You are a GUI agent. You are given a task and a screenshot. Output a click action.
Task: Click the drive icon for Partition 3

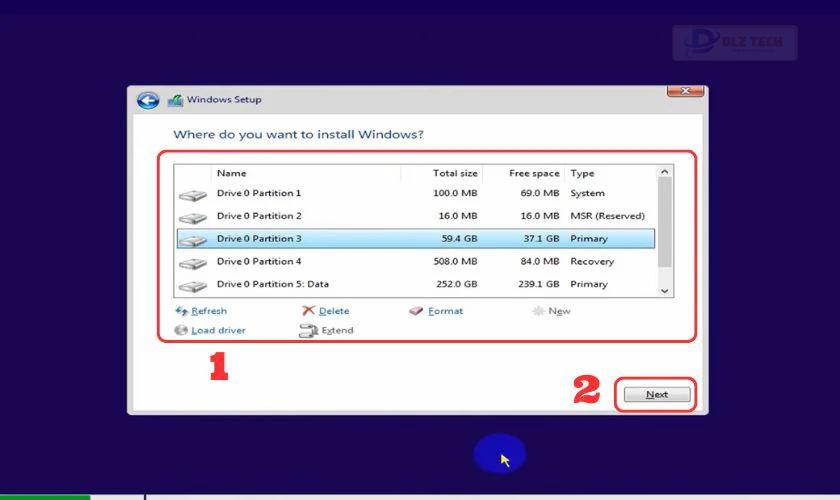pos(193,241)
